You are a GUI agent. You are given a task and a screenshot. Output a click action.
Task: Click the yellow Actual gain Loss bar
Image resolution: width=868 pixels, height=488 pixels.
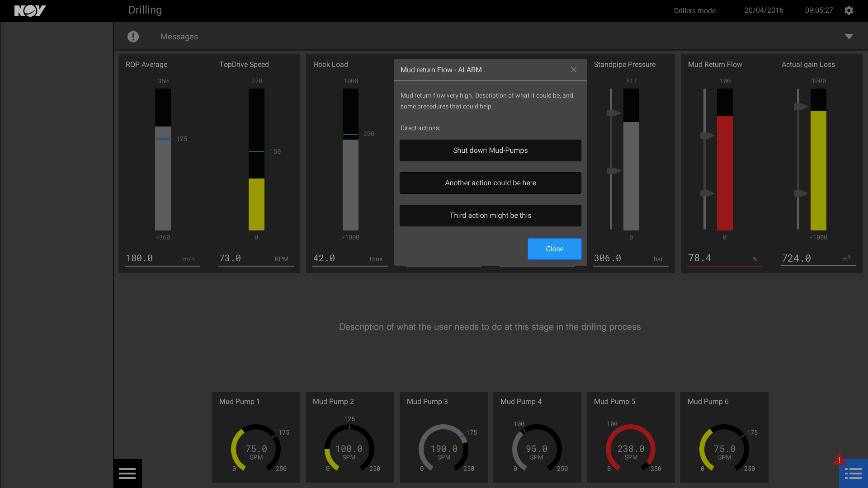click(x=818, y=170)
